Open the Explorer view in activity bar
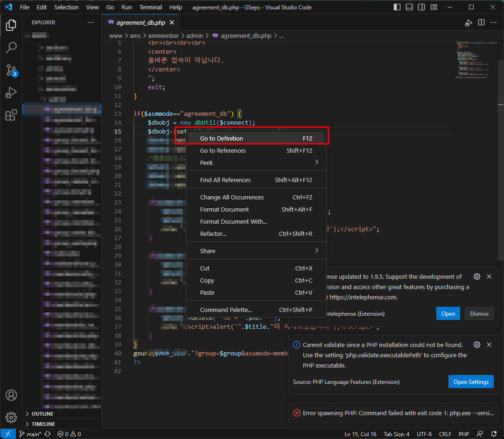 point(11,25)
